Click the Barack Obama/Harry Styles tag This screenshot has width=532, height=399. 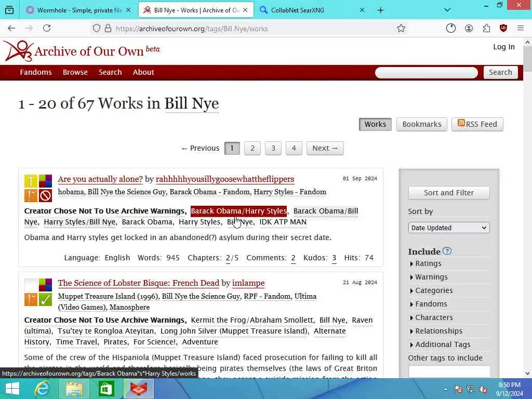pyautogui.click(x=238, y=211)
